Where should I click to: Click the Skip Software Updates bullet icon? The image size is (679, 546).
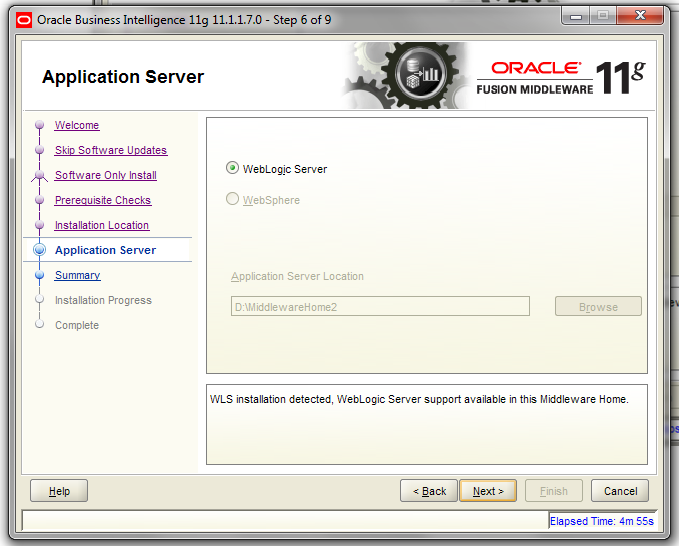[x=39, y=150]
